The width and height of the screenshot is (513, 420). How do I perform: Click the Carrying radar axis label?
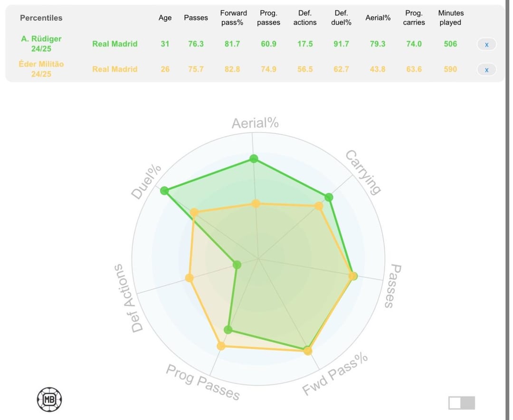363,172
